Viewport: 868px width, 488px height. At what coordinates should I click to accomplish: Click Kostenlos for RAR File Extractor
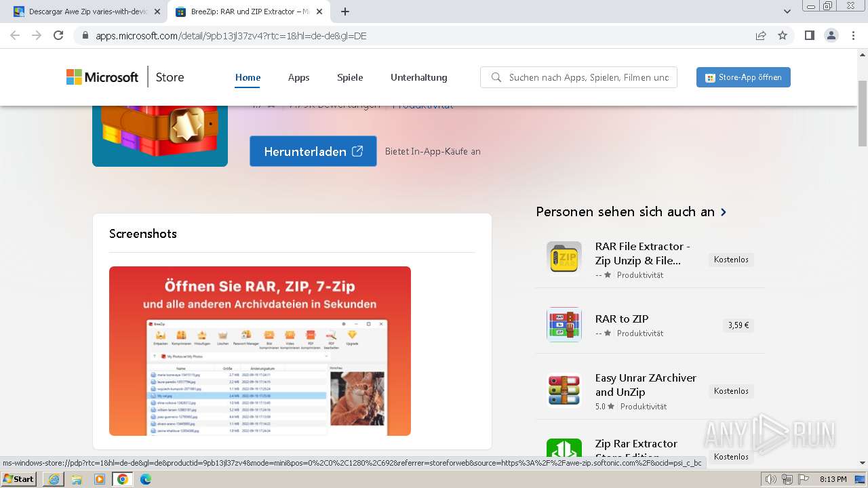731,260
